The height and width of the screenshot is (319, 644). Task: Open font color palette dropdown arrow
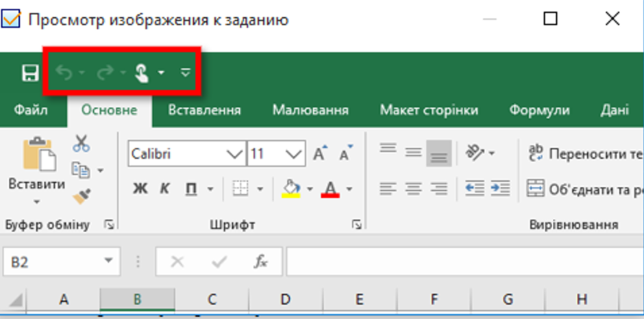[x=349, y=189]
